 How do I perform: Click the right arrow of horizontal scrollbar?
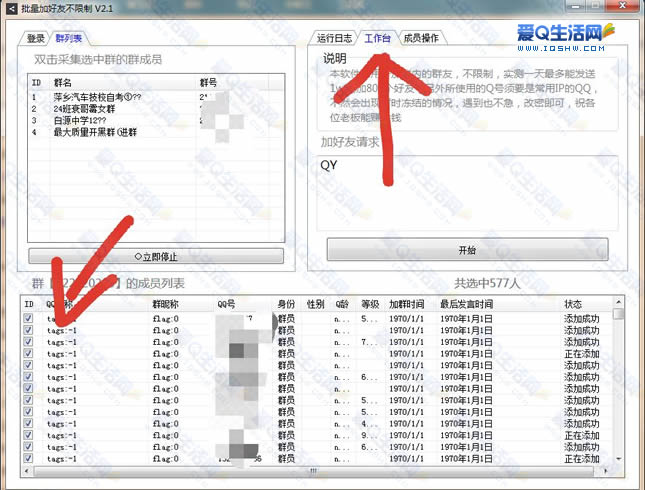click(605, 471)
